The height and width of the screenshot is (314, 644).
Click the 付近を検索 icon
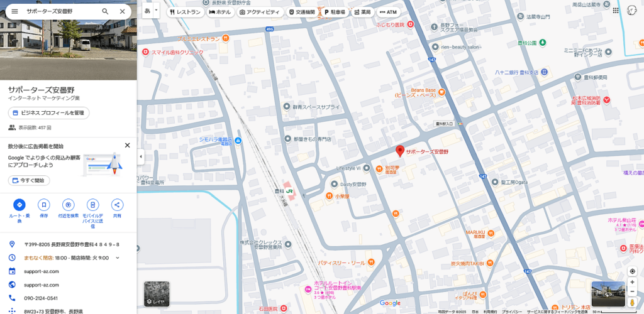(68, 205)
